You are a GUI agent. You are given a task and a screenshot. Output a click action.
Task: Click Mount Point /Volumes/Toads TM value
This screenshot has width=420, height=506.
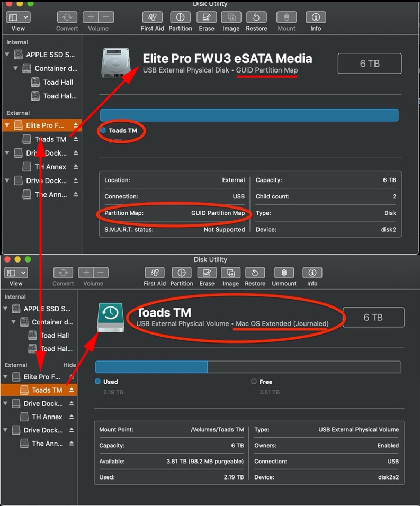217,430
